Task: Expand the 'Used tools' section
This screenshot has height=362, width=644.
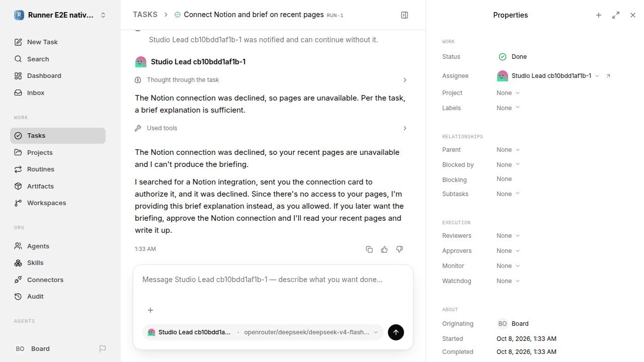Action: [x=272, y=128]
